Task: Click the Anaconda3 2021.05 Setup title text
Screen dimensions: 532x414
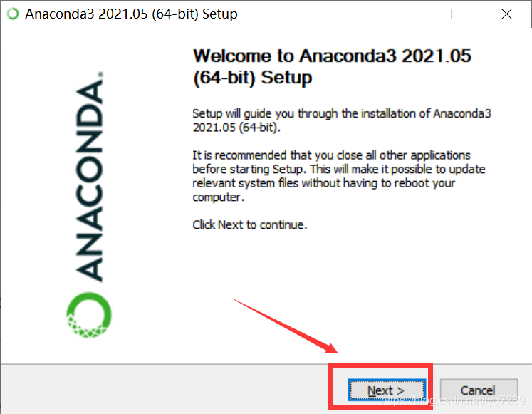Action: pyautogui.click(x=131, y=14)
